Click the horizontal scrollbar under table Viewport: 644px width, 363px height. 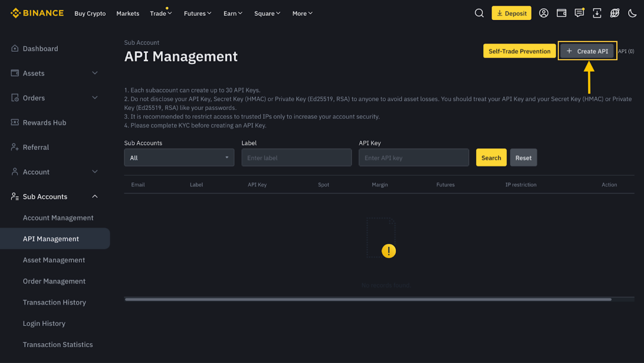pyautogui.click(x=368, y=299)
